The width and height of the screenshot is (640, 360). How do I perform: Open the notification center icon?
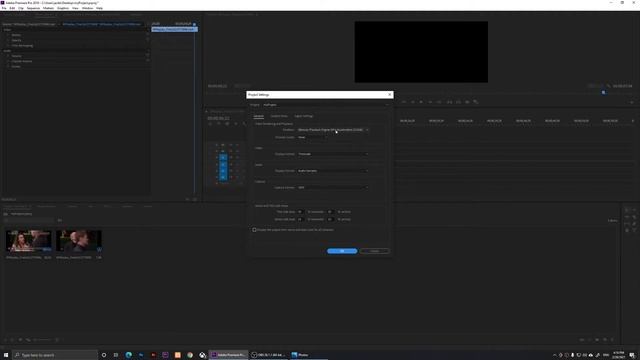[x=632, y=355]
